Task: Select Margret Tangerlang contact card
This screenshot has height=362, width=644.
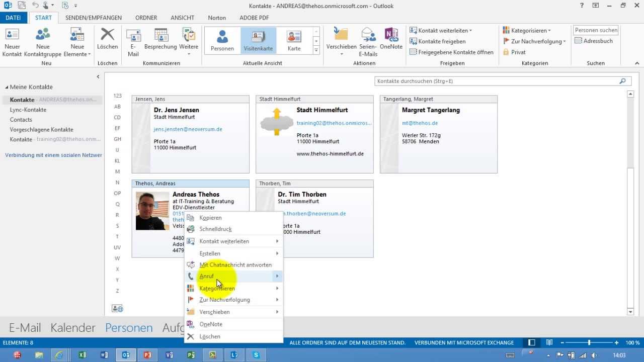Action: (x=439, y=134)
